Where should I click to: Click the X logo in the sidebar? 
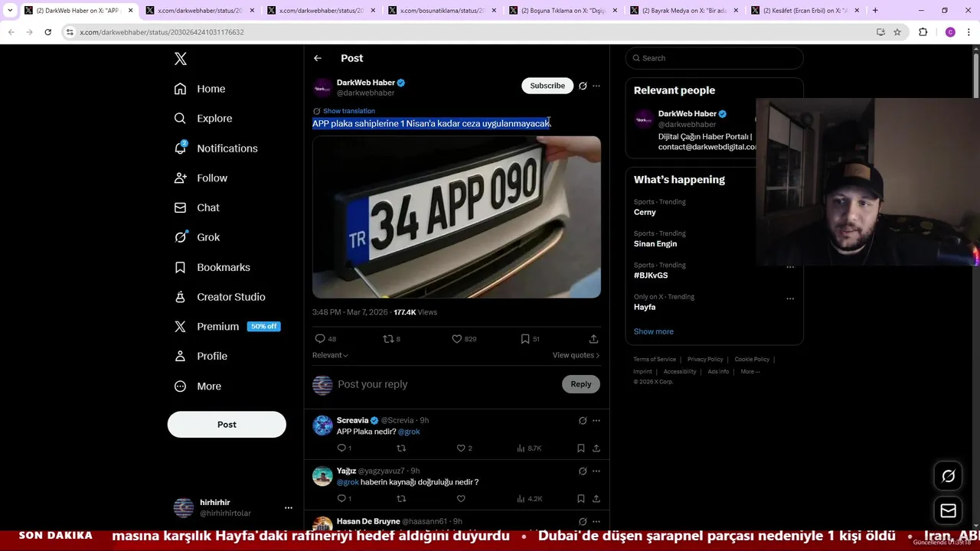point(181,59)
